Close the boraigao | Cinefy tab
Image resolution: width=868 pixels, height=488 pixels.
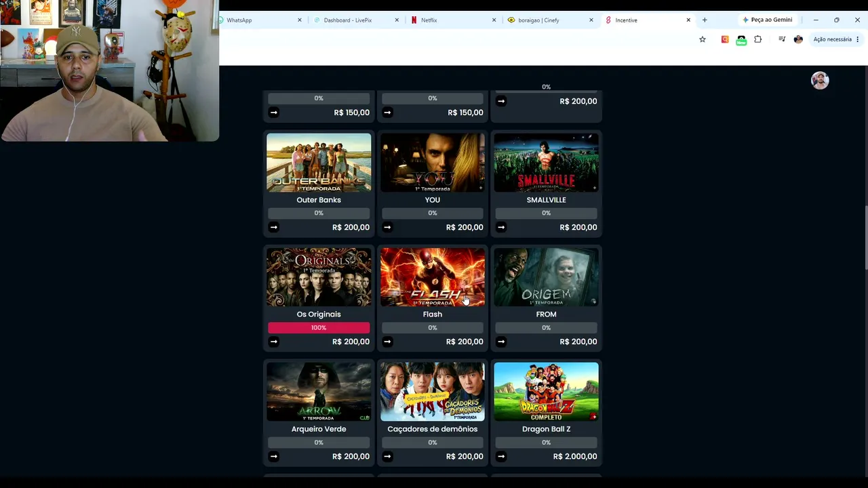point(591,20)
